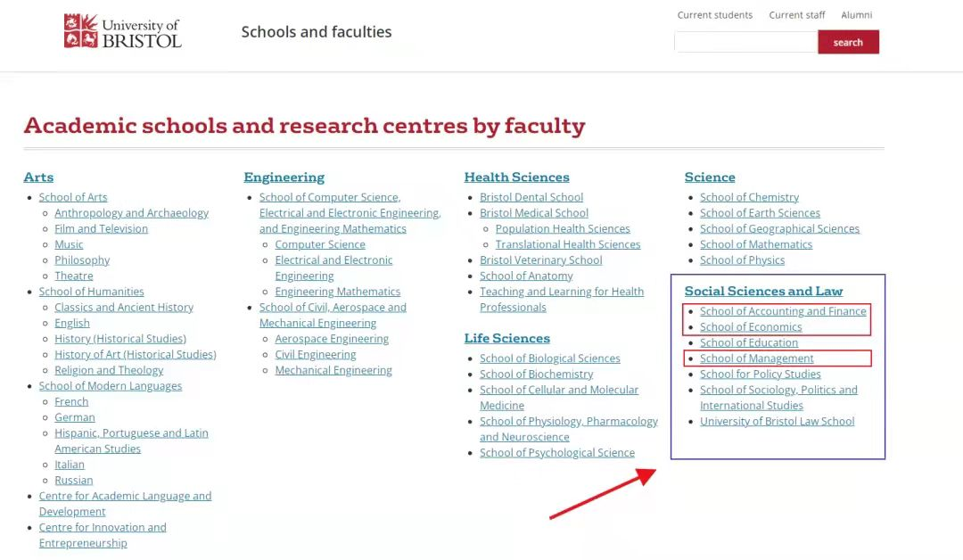Open the Life Sciences faculty heading

click(507, 338)
